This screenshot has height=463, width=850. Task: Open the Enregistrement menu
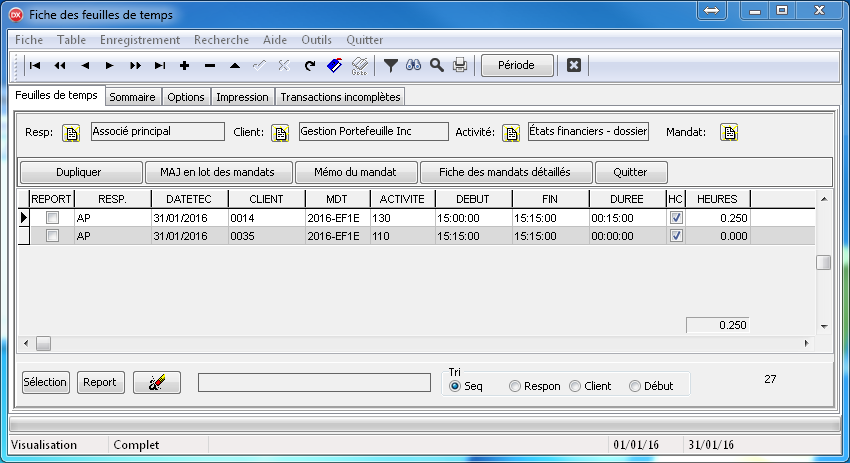pyautogui.click(x=139, y=40)
